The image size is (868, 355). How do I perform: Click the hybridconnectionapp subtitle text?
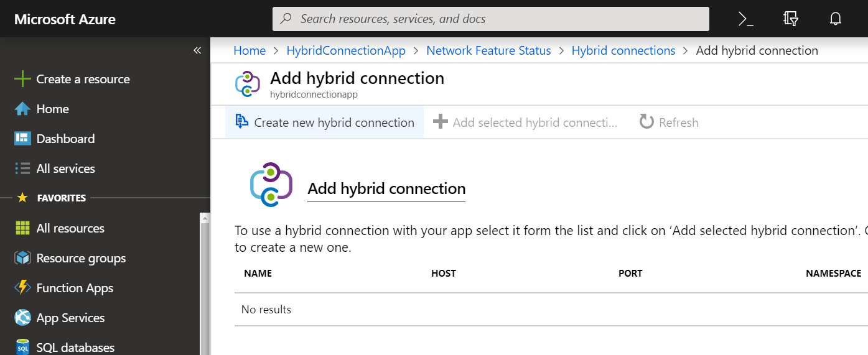coord(314,95)
